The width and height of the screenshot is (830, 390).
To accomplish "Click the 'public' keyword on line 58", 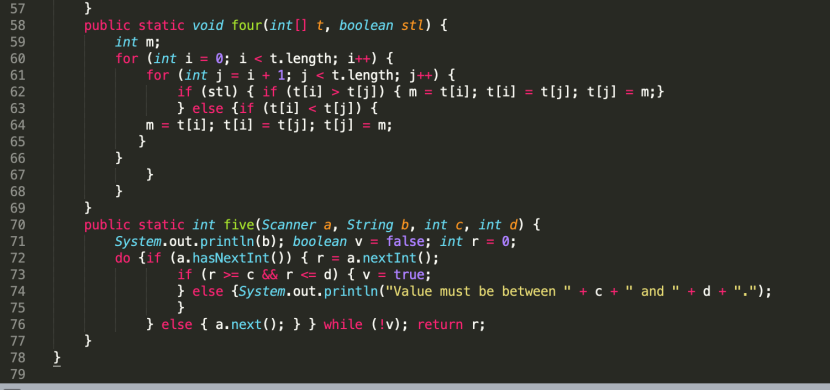I will [x=107, y=25].
